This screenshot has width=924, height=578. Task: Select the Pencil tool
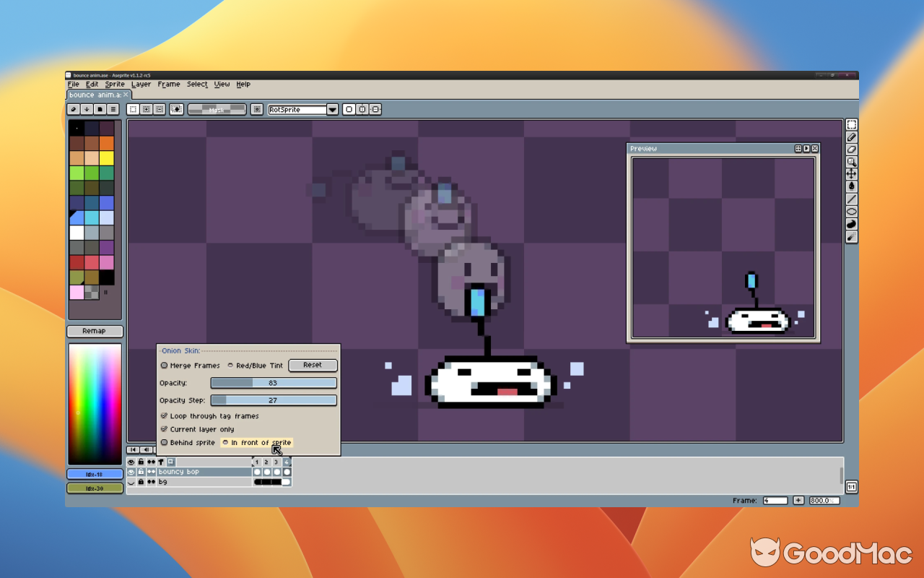pyautogui.click(x=852, y=137)
